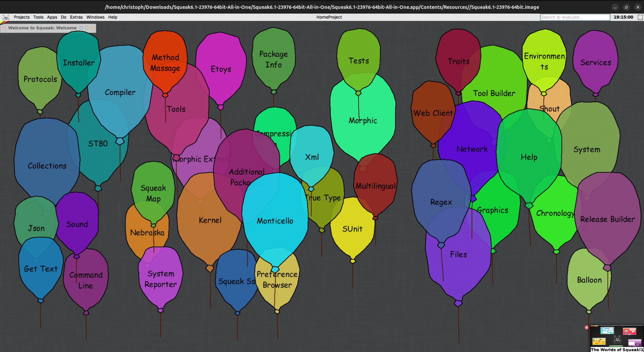Click the clock display in the menu bar
This screenshot has height=352, width=644.
point(623,17)
